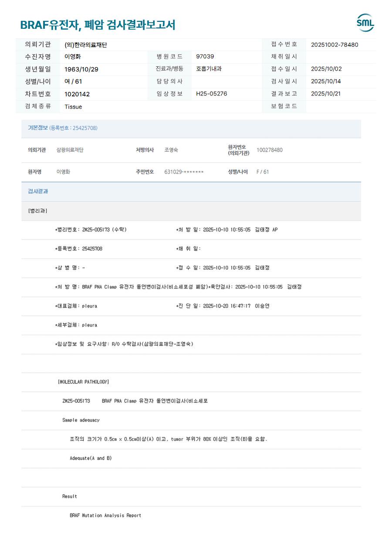Click institution name '삼광의료재단' in basic info
This screenshot has height=554, width=392.
point(70,150)
